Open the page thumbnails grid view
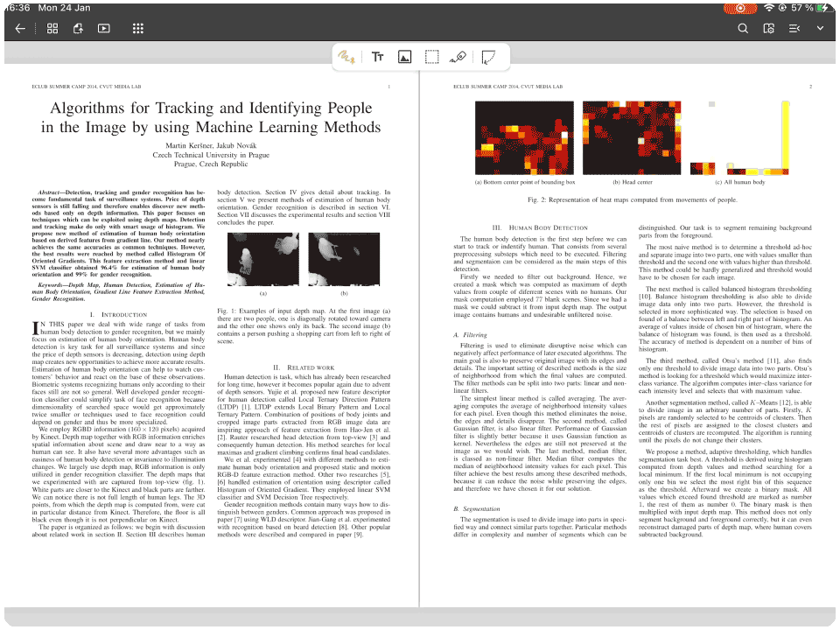Screen dimensions: 840x630 [52, 28]
